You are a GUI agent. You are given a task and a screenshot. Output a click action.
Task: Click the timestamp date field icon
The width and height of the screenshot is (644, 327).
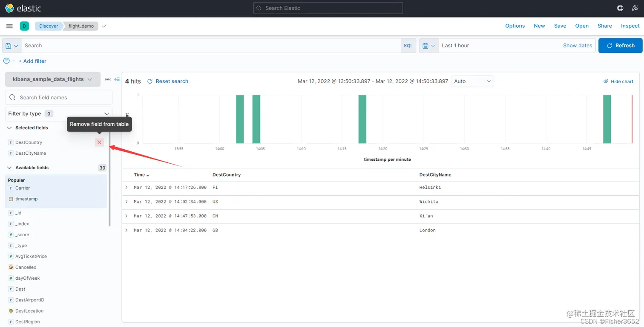(11, 199)
